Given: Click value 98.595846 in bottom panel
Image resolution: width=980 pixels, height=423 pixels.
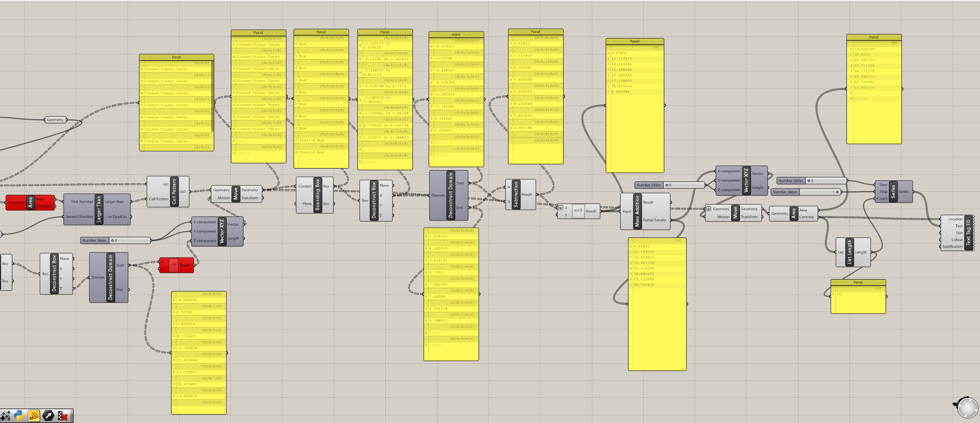Looking at the screenshot, I should (x=644, y=285).
